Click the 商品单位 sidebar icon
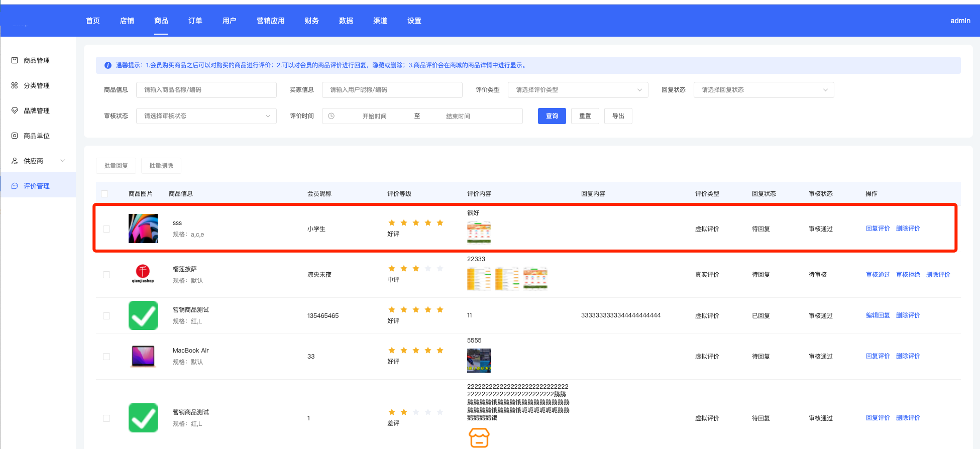 tap(15, 136)
